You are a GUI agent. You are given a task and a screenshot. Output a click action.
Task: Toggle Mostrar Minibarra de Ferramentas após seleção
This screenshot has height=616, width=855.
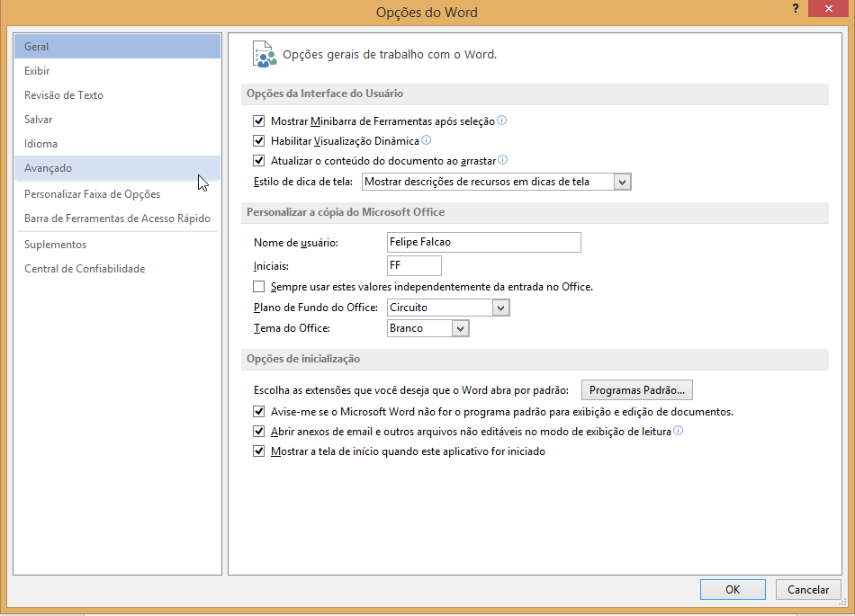pyautogui.click(x=259, y=121)
